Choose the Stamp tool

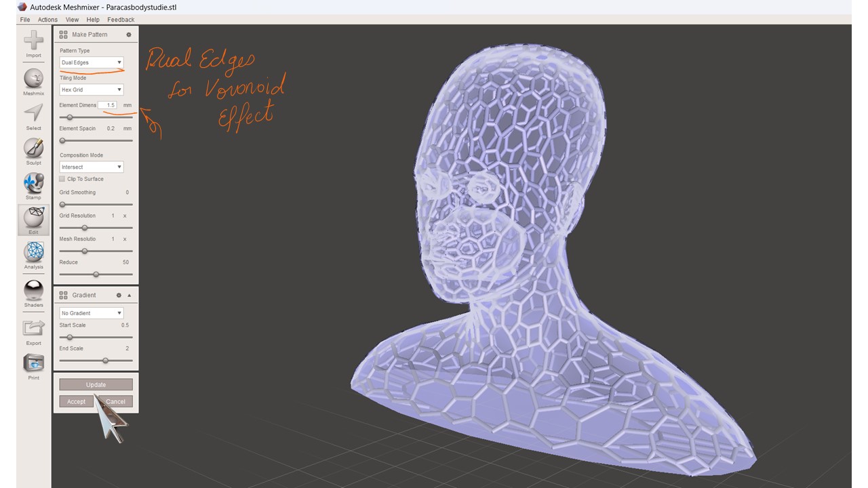pyautogui.click(x=33, y=186)
